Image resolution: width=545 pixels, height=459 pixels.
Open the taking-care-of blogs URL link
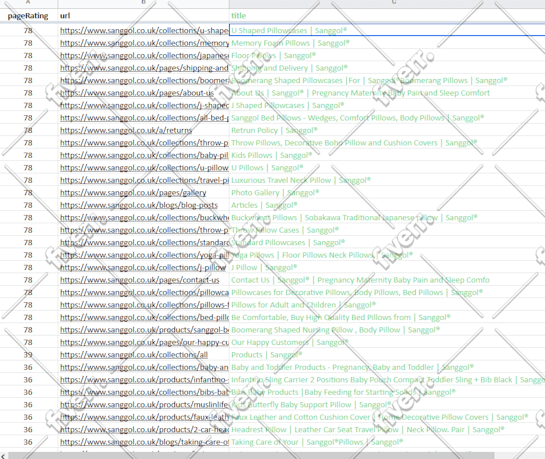(144, 442)
